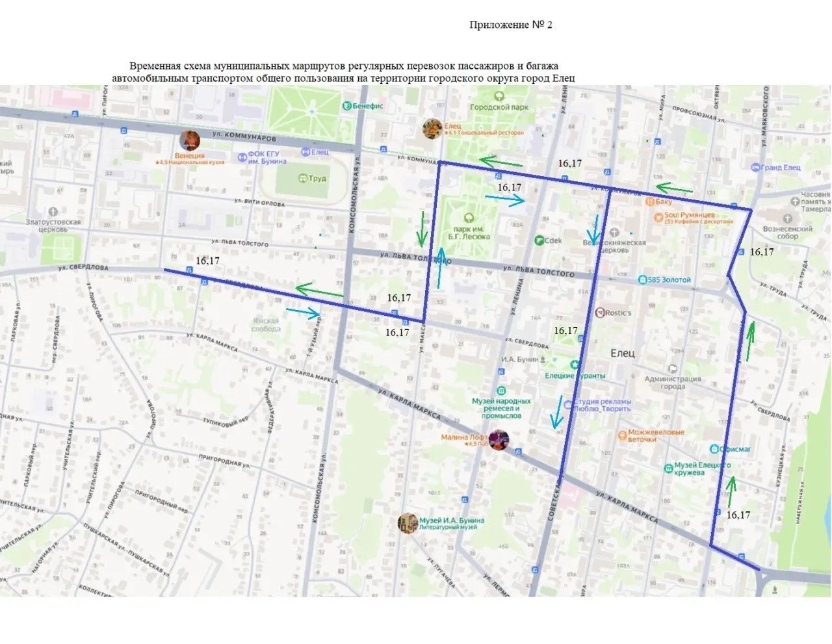Select the Офисмаг shop icon
This screenshot has height=644, width=832.
(x=714, y=449)
